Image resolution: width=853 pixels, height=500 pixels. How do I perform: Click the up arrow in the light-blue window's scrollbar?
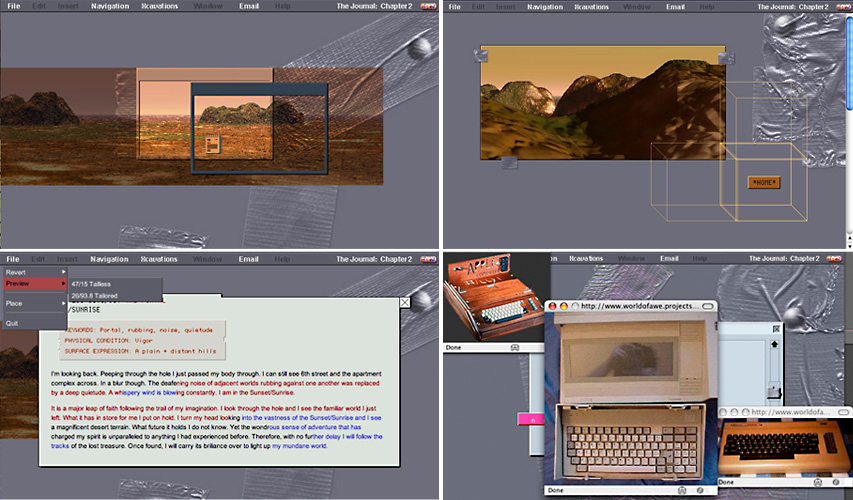point(774,344)
